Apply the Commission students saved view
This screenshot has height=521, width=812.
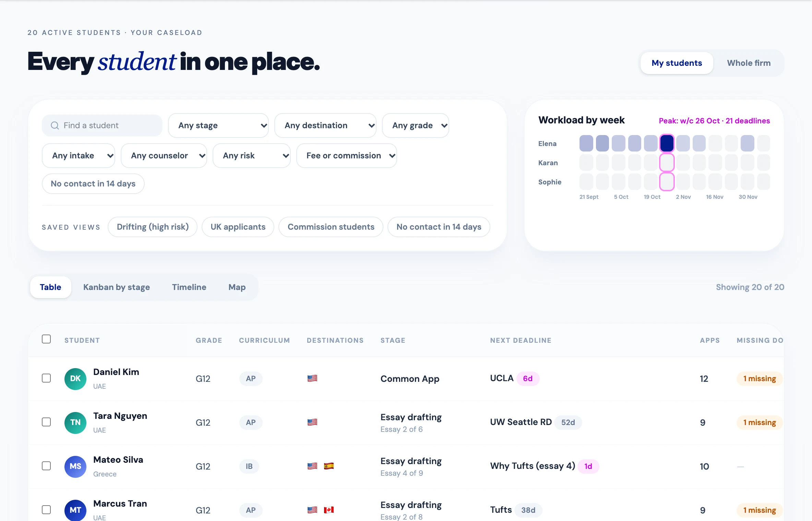tap(331, 227)
